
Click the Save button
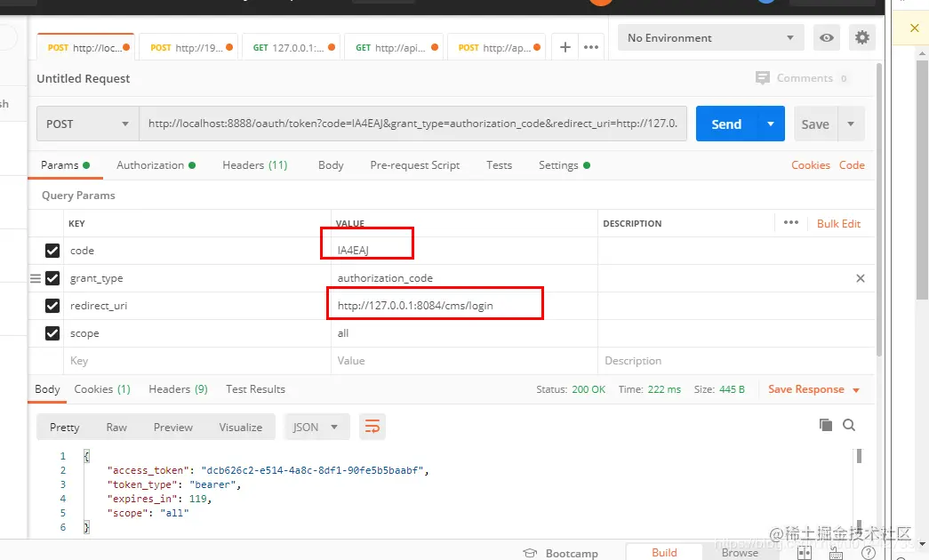(x=815, y=124)
